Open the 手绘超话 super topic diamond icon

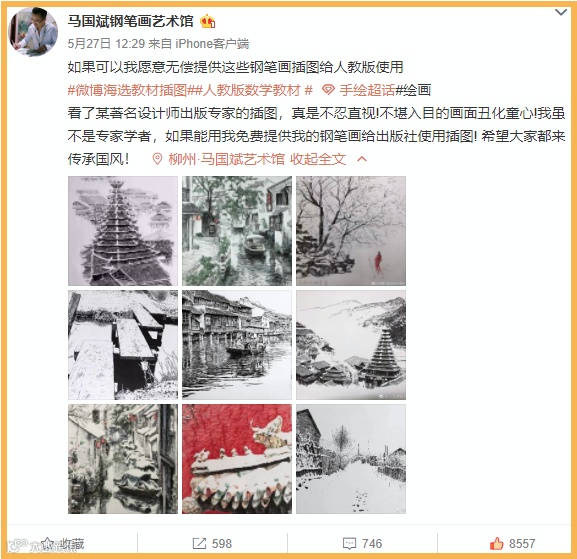tap(328, 90)
